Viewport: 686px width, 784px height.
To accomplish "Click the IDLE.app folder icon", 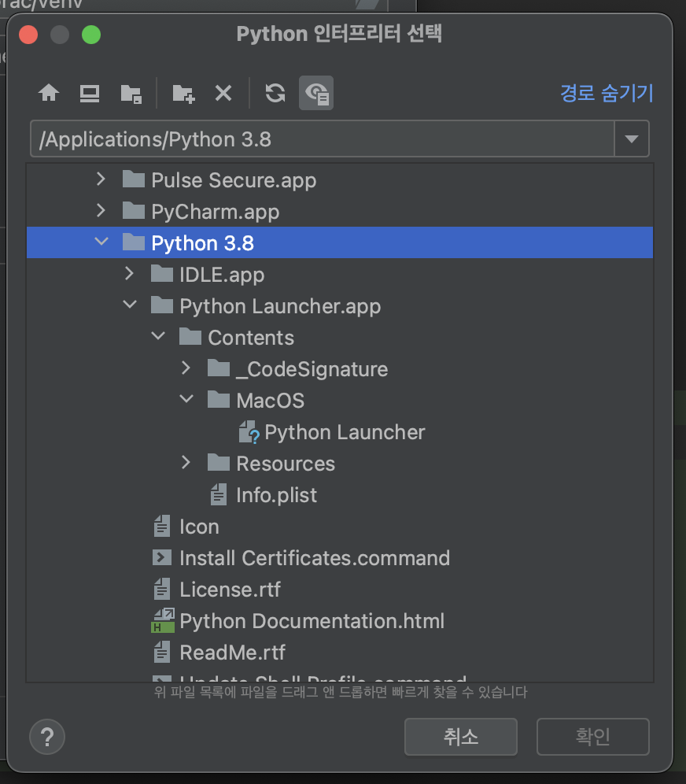I will (x=162, y=273).
